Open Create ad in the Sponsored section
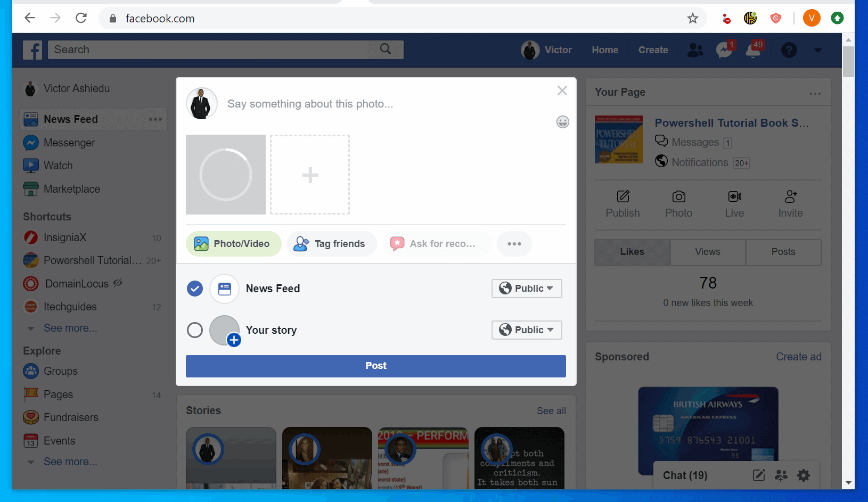 (x=798, y=357)
